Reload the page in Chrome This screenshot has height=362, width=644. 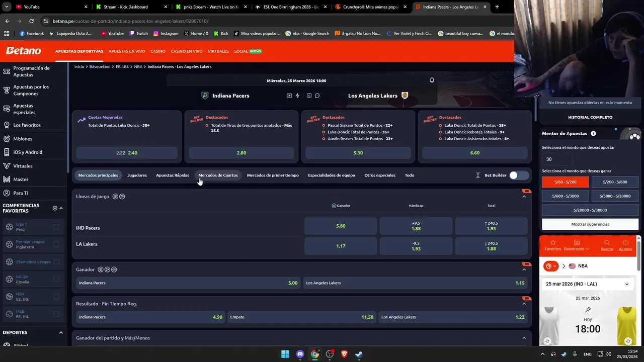31,21
